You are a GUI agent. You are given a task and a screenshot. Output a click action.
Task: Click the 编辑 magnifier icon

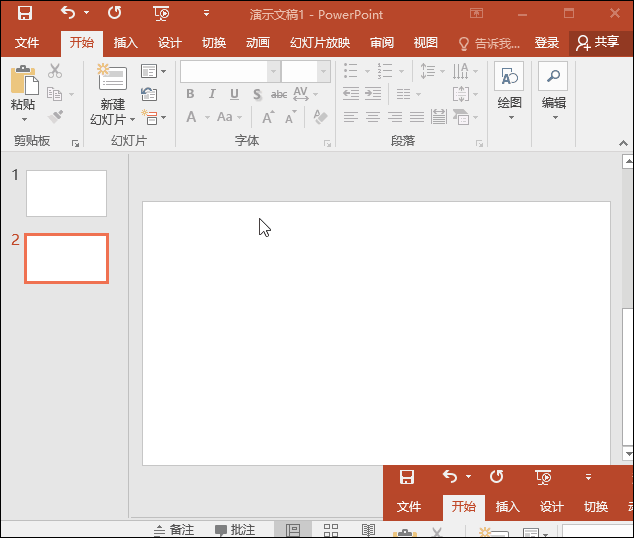553,78
